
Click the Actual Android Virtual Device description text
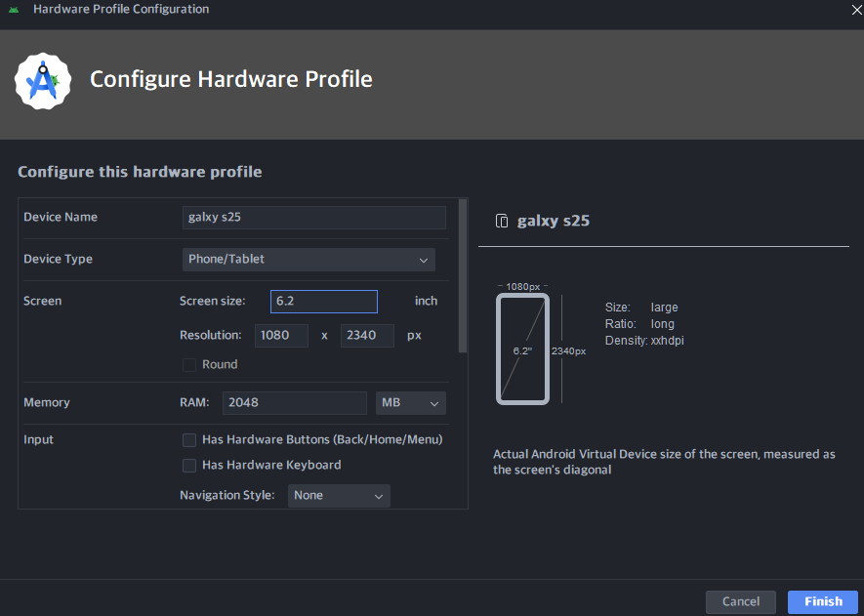664,462
